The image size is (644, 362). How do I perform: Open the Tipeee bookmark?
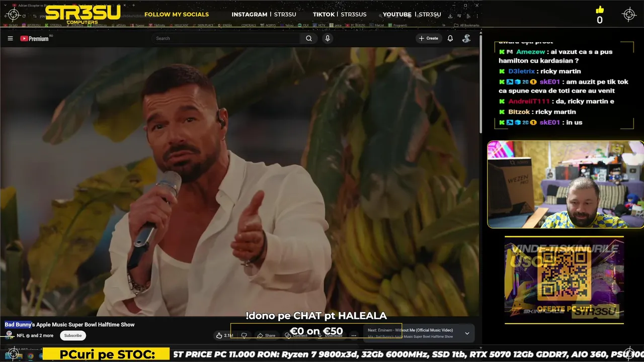(137, 25)
